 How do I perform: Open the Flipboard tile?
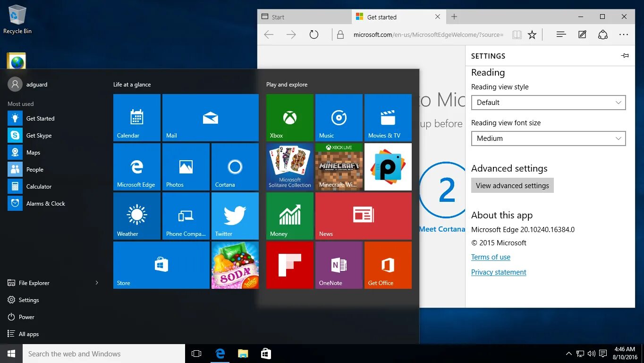290,265
